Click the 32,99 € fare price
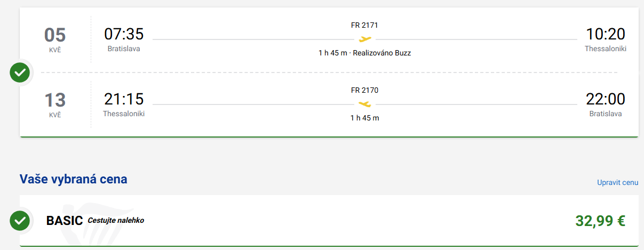The height and width of the screenshot is (250, 644). [600, 221]
